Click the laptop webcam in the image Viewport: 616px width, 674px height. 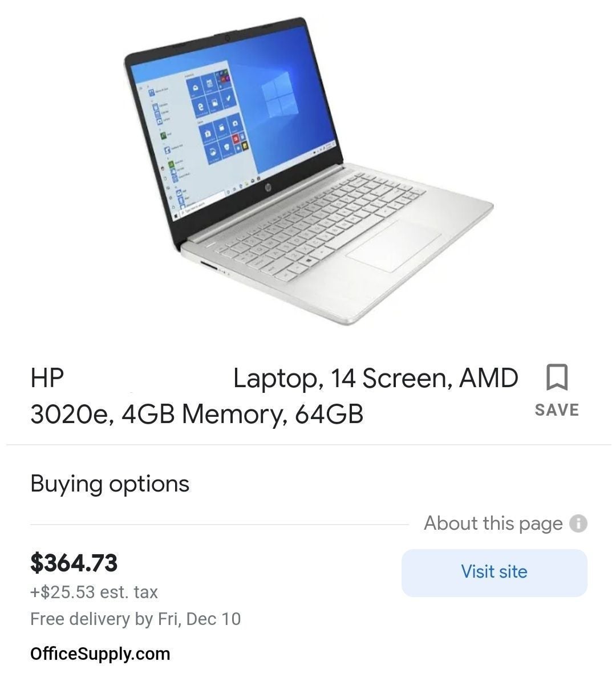(228, 38)
